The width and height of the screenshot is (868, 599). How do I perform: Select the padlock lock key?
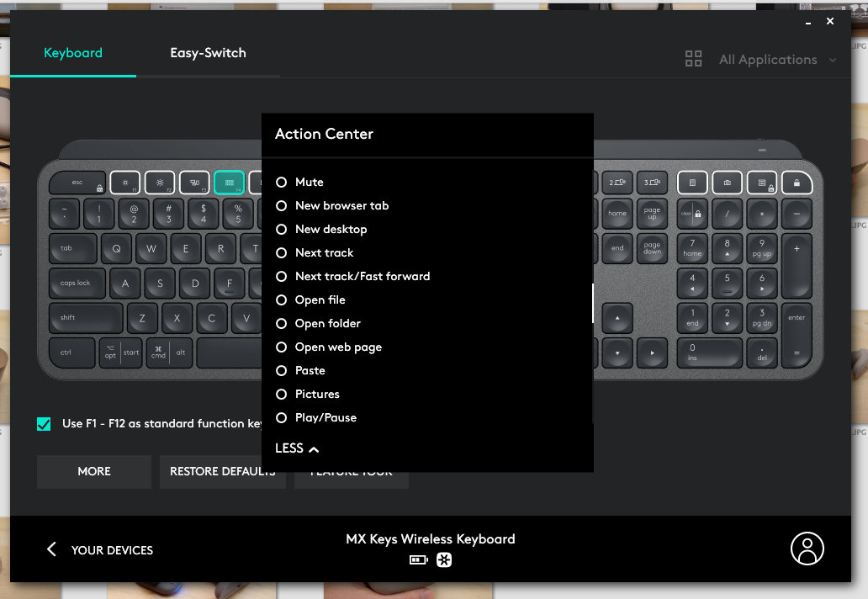point(797,182)
